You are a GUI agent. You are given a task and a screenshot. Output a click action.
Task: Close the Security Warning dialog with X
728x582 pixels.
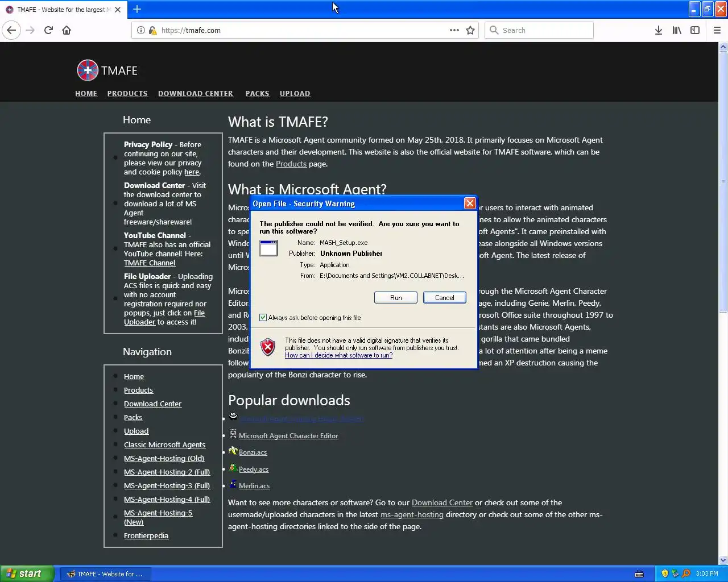[x=470, y=203]
